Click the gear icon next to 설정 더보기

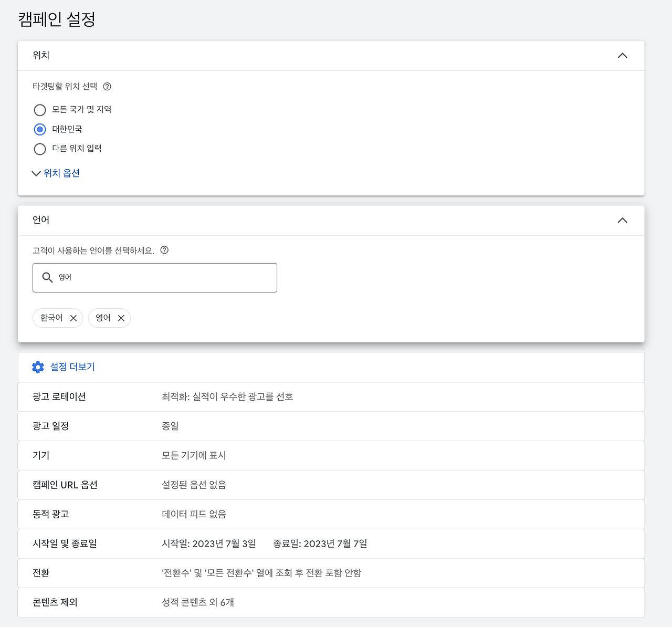[38, 367]
